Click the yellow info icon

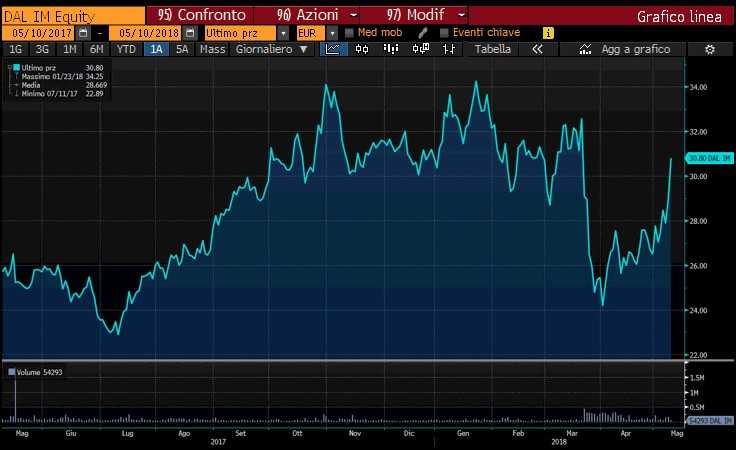pos(548,33)
